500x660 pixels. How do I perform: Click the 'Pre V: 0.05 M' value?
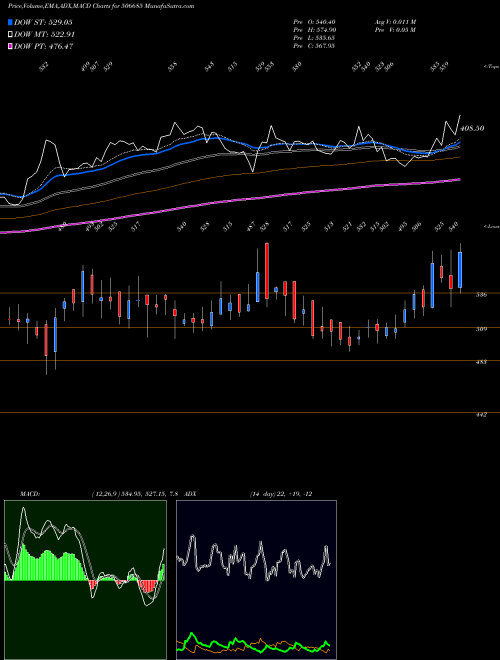[395, 30]
